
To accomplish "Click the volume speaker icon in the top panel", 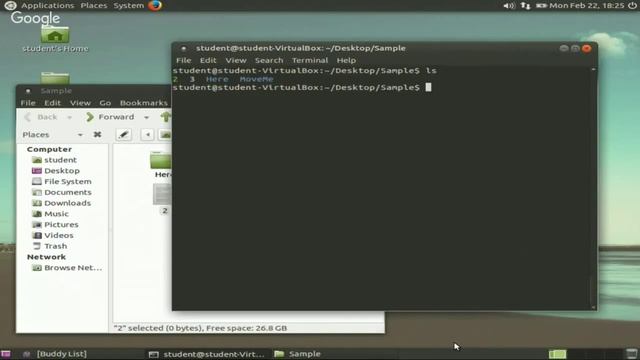I will [x=509, y=5].
